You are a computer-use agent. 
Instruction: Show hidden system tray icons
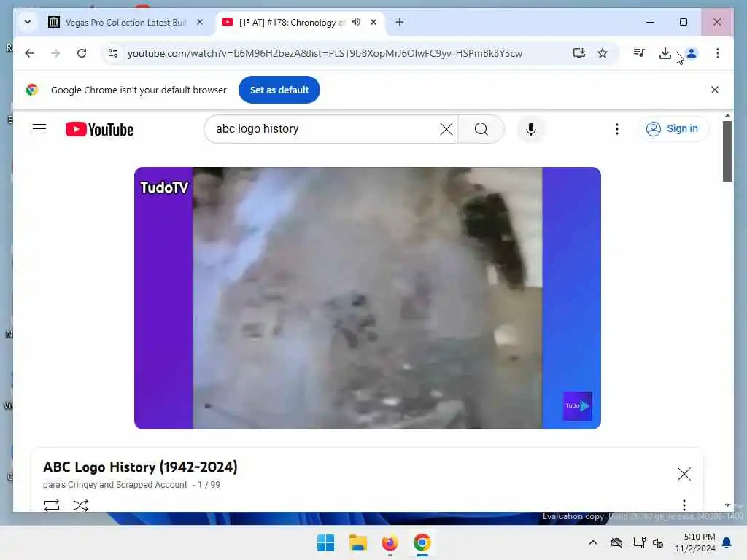pyautogui.click(x=592, y=542)
